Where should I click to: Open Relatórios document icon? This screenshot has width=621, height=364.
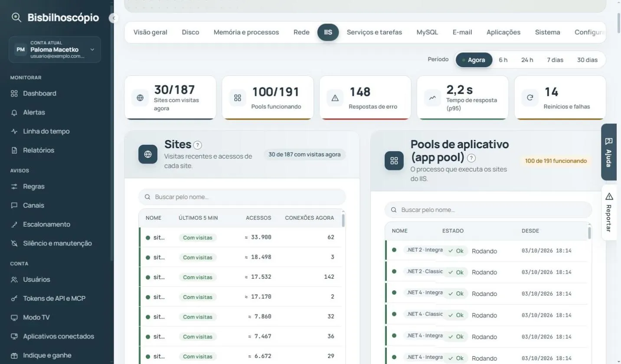14,150
